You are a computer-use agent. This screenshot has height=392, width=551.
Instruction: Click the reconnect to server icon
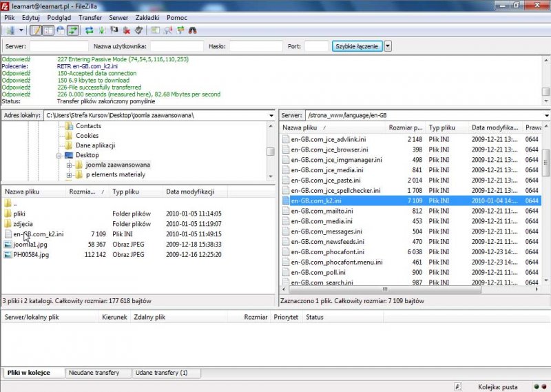click(139, 30)
